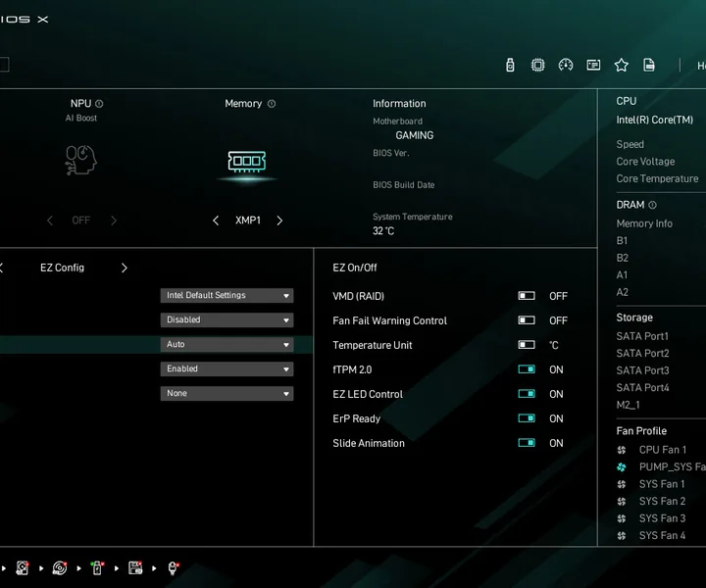Image resolution: width=706 pixels, height=588 pixels.
Task: Click the NPU info icon
Action: coord(99,104)
